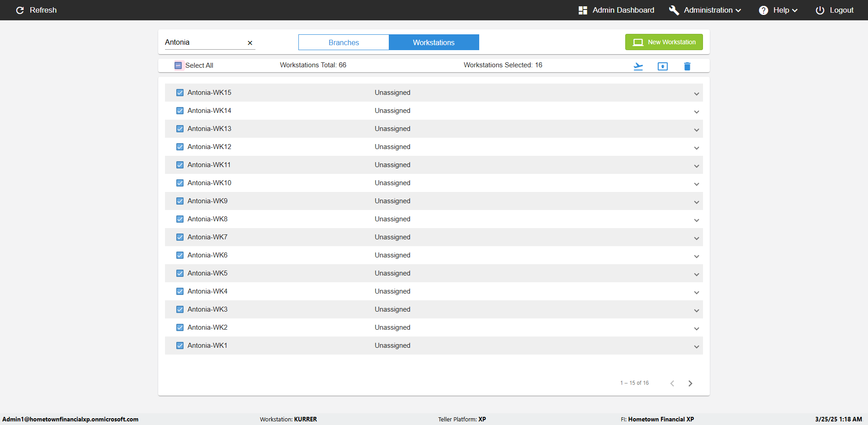Click Antonia-WK9 Unassigned status text

click(392, 201)
